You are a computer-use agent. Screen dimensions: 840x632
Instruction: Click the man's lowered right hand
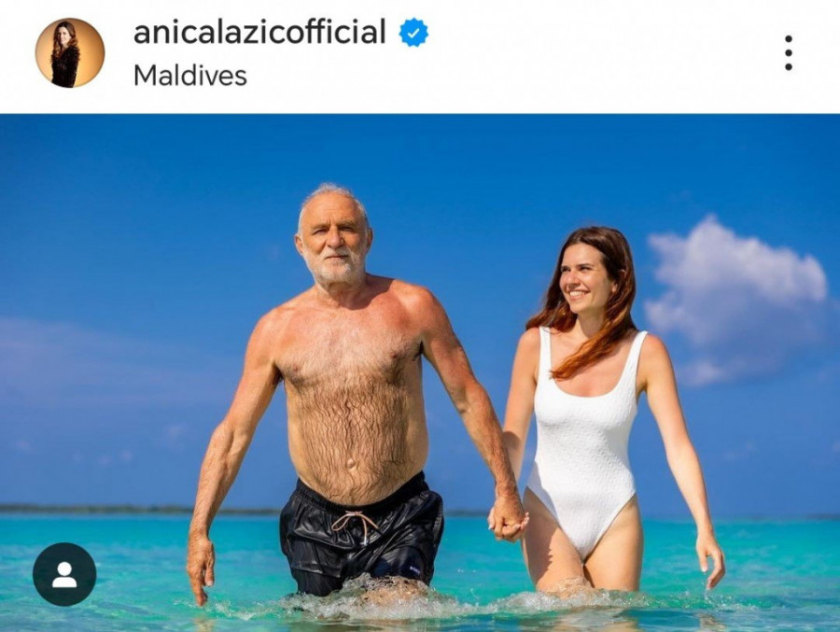[201, 569]
